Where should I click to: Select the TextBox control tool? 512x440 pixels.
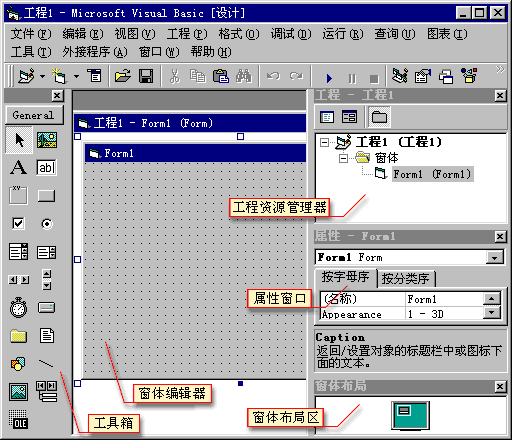(47, 167)
